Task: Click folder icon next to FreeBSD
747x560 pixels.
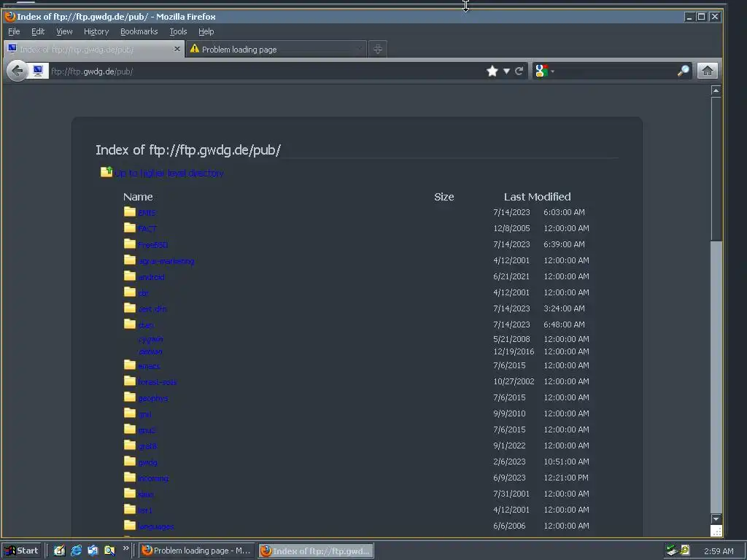Action: click(130, 244)
